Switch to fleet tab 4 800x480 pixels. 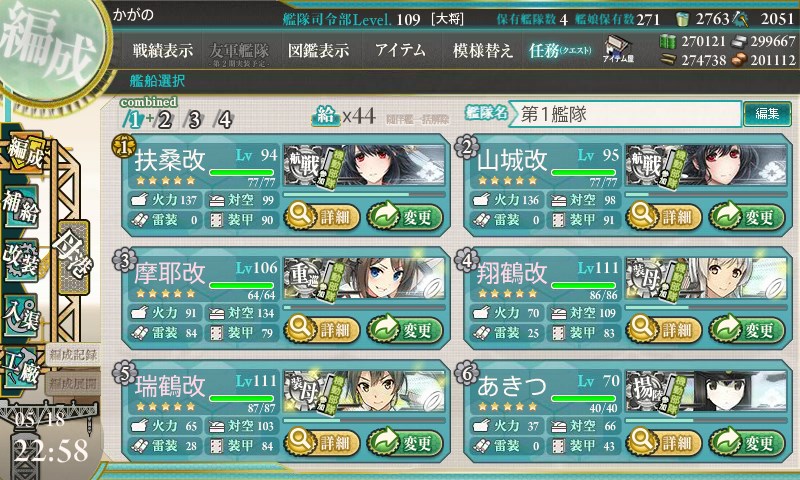224,120
